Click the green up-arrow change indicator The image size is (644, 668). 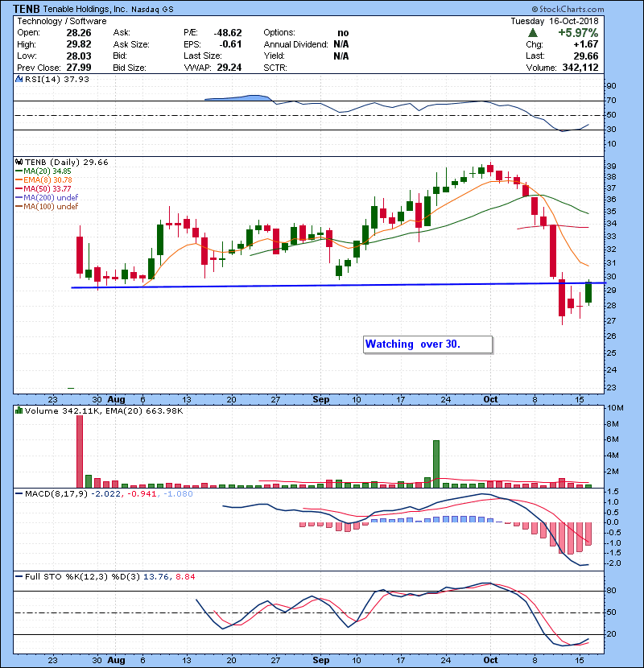532,33
